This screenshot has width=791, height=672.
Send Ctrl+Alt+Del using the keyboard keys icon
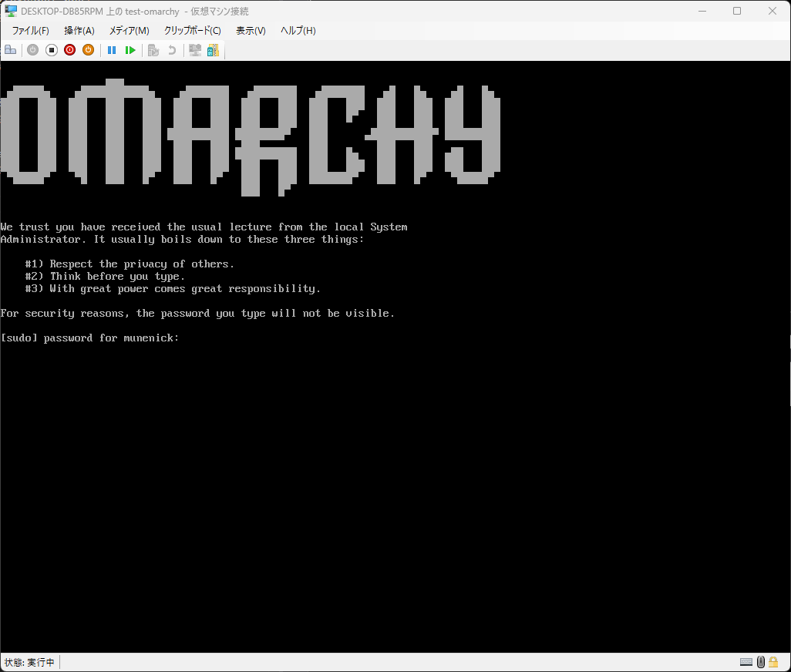point(11,50)
